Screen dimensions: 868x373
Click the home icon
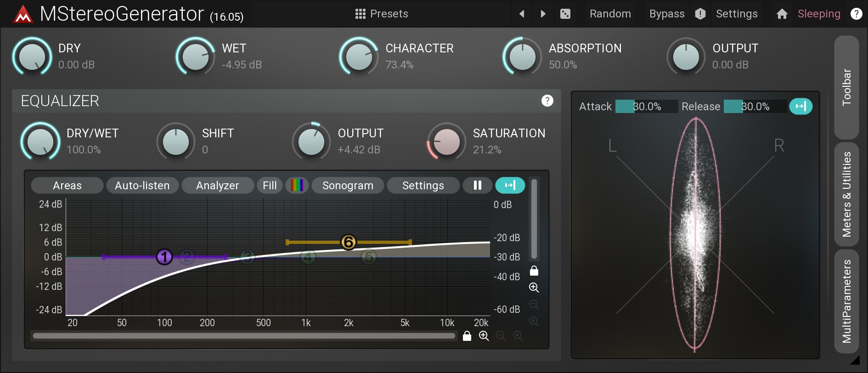[782, 14]
